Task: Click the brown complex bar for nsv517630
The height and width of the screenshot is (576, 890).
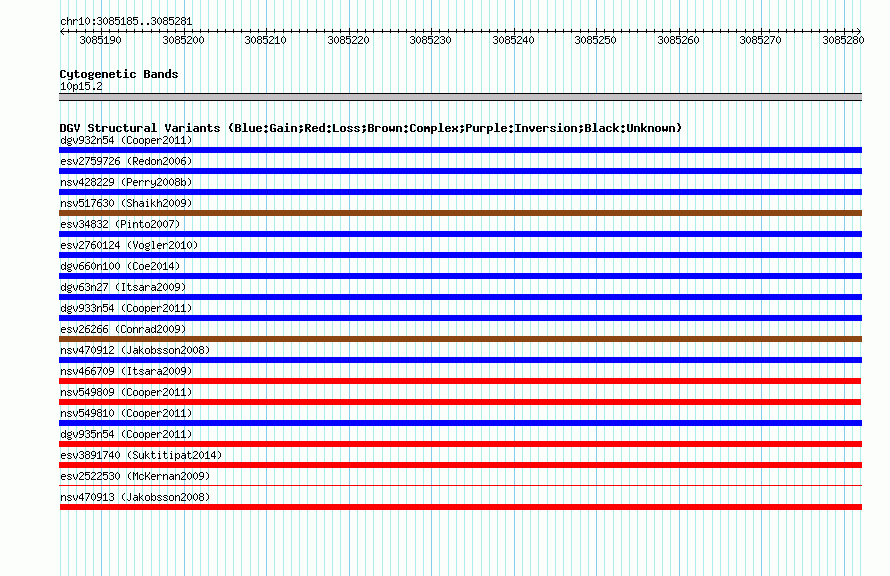Action: [460, 213]
